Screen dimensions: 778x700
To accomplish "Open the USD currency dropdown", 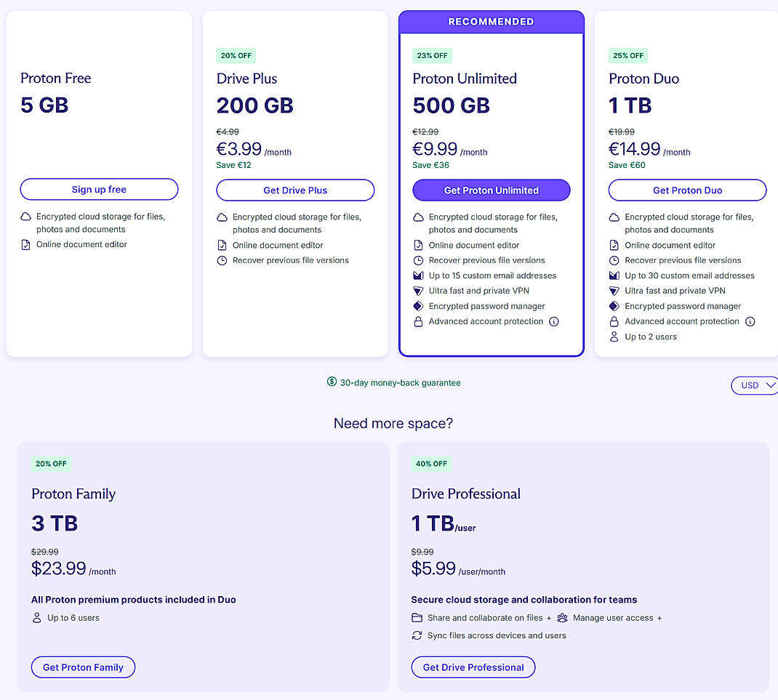I will 755,385.
